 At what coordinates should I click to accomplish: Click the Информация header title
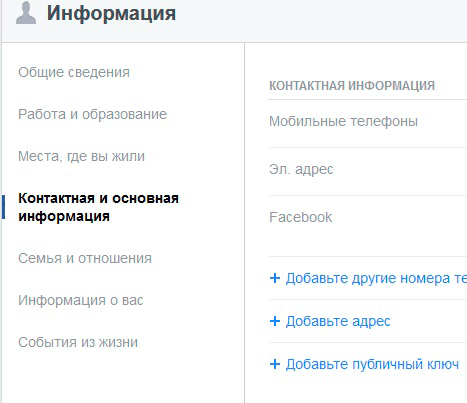(111, 13)
